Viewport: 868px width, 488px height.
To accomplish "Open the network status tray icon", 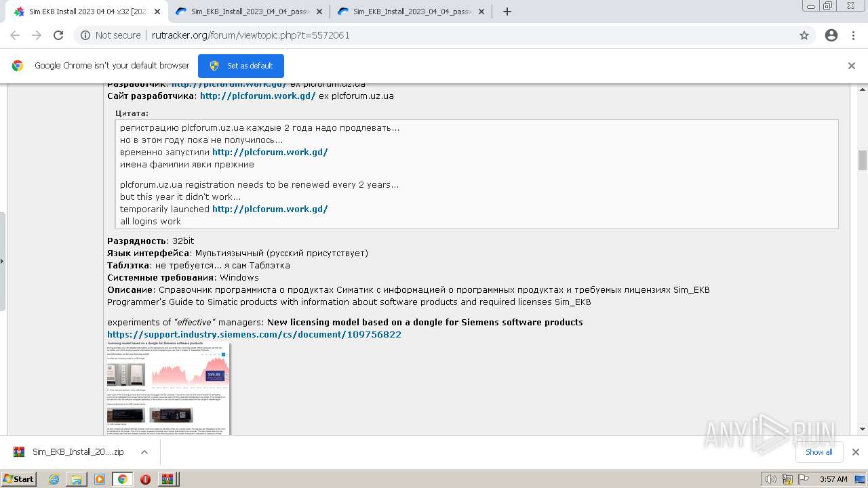I will [787, 479].
